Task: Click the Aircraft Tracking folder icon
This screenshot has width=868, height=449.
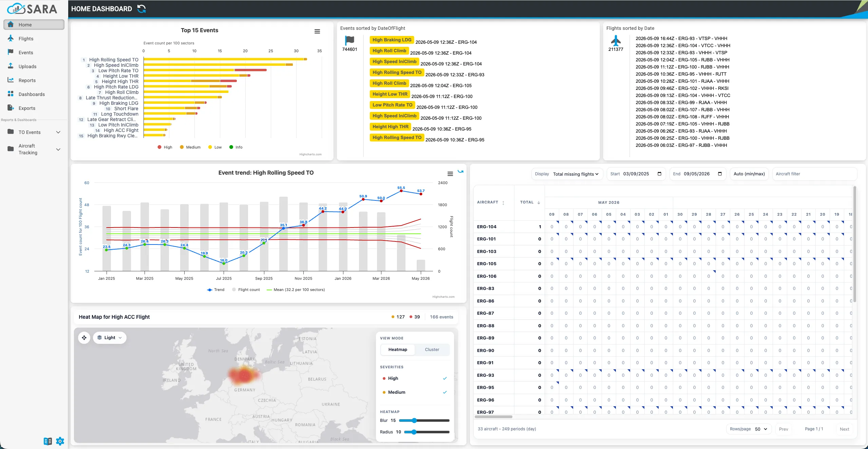Action: click(x=11, y=149)
